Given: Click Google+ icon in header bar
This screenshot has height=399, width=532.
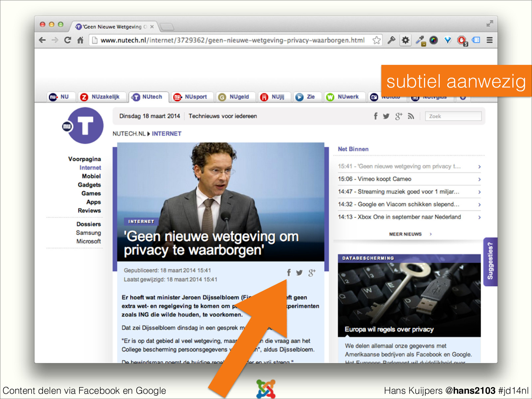Looking at the screenshot, I should [398, 116].
